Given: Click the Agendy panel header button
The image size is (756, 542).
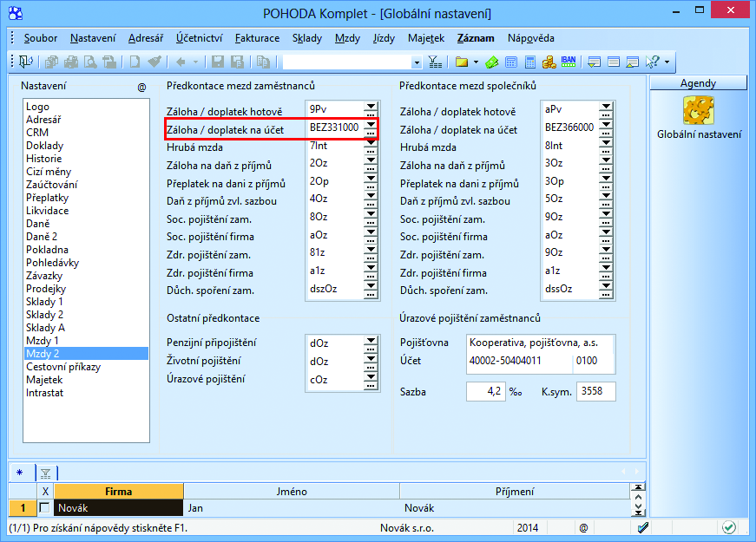Looking at the screenshot, I should click(698, 83).
